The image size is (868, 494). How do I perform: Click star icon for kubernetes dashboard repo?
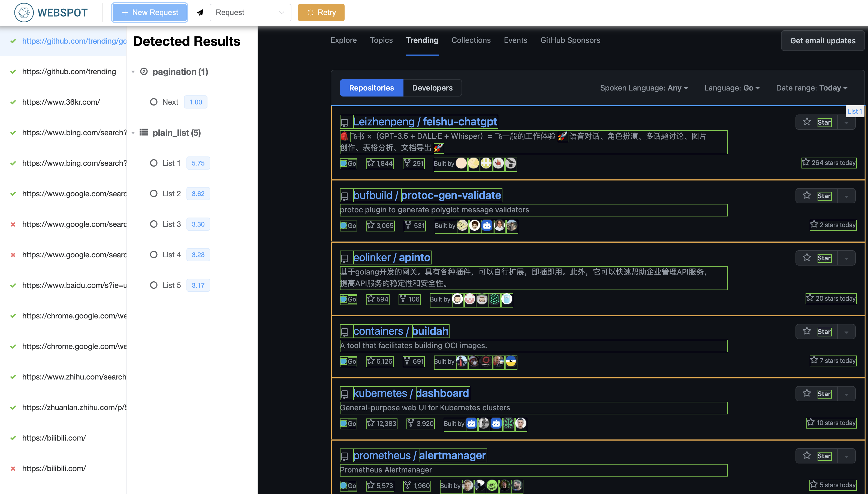coord(807,393)
